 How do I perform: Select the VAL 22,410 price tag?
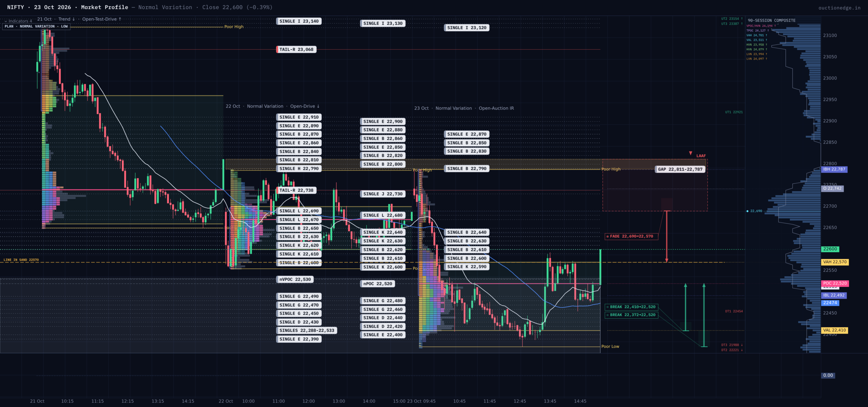pos(834,330)
